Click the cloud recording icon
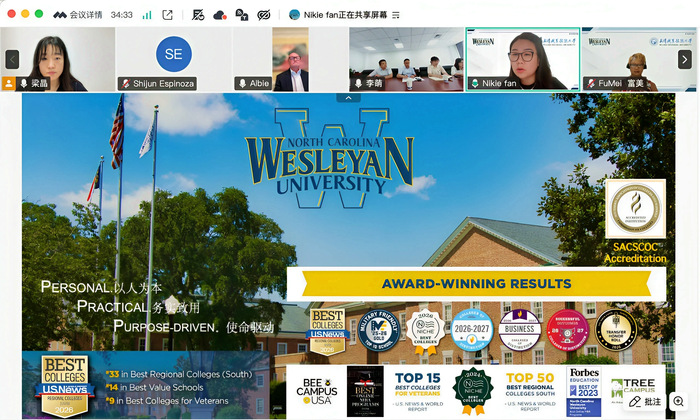700x420 pixels. [220, 15]
